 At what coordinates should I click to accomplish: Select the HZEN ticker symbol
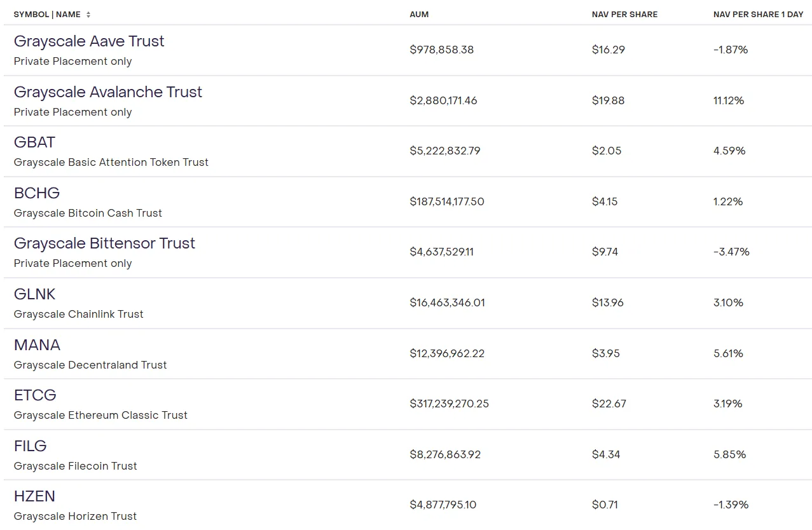[x=34, y=496]
